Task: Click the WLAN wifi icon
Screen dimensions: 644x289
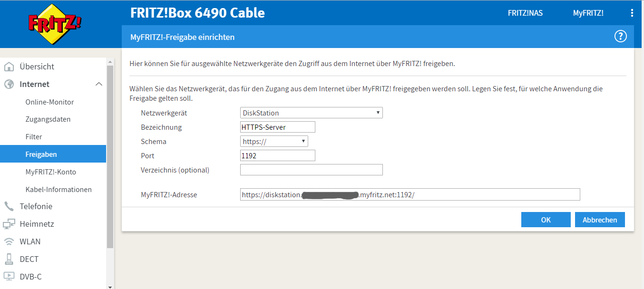Action: coord(9,241)
